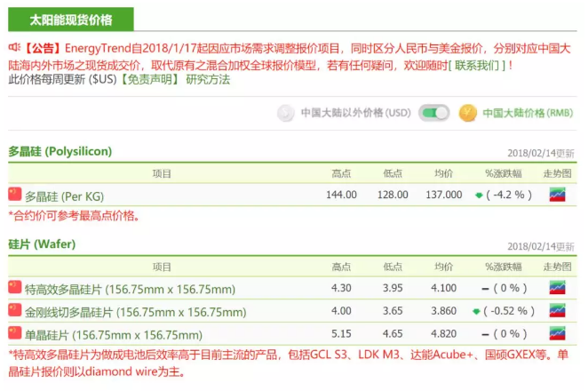Select 中国大陆价格 (RMB) option
Image resolution: width=588 pixels, height=391 pixels.
point(528,114)
